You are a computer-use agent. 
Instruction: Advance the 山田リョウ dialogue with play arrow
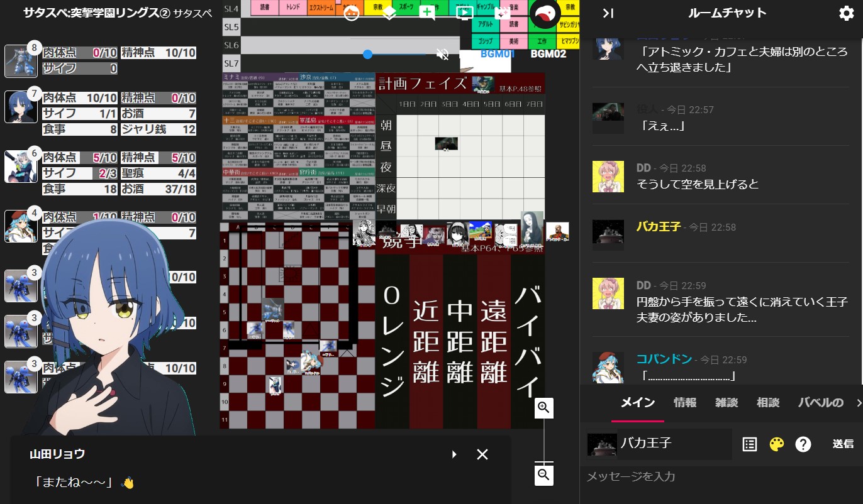coord(454,454)
